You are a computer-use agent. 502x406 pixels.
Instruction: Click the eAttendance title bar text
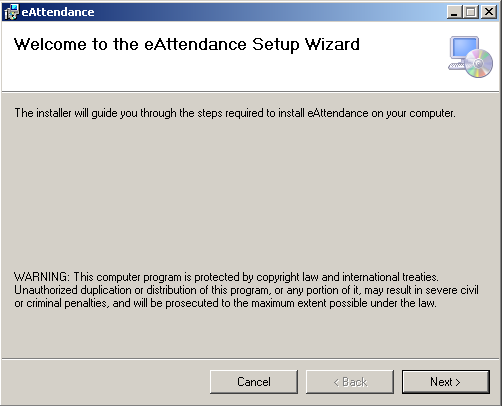click(58, 12)
